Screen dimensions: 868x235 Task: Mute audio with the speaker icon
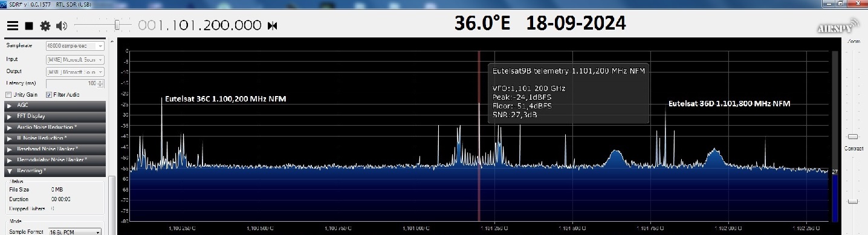62,26
